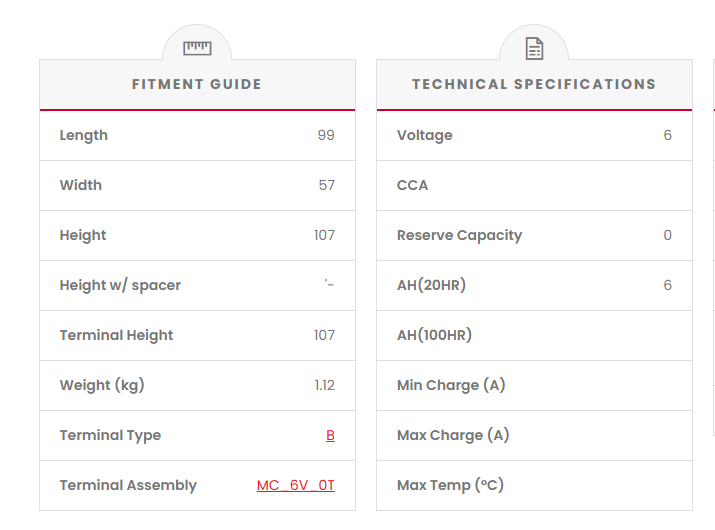Select the Technical Specifications header
This screenshot has height=530, width=715.
pos(534,84)
